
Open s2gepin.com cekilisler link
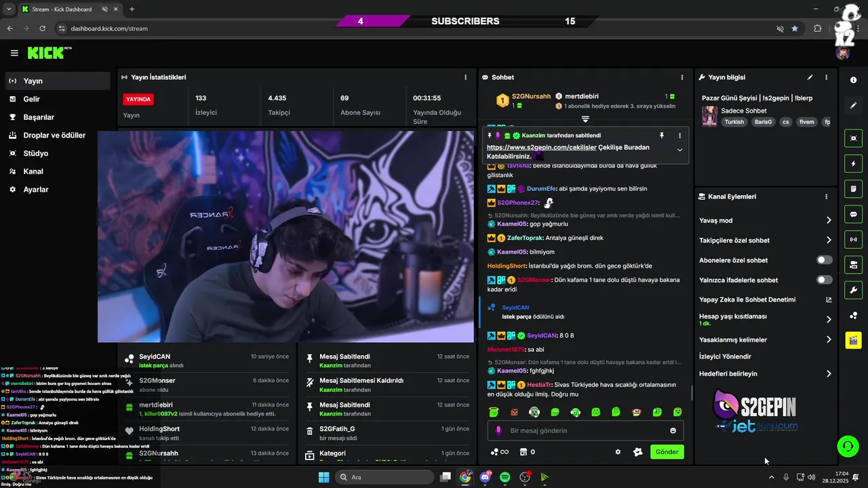pyautogui.click(x=541, y=147)
